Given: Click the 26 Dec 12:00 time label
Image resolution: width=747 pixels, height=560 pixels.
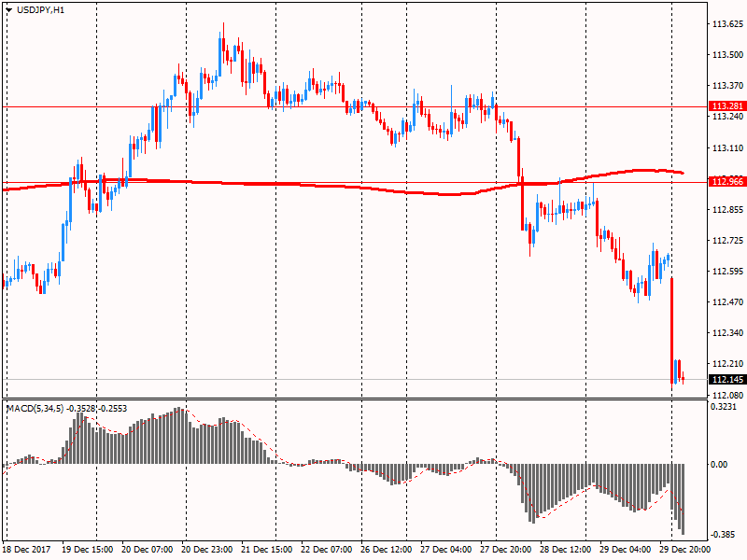Looking at the screenshot, I should pos(386,550).
